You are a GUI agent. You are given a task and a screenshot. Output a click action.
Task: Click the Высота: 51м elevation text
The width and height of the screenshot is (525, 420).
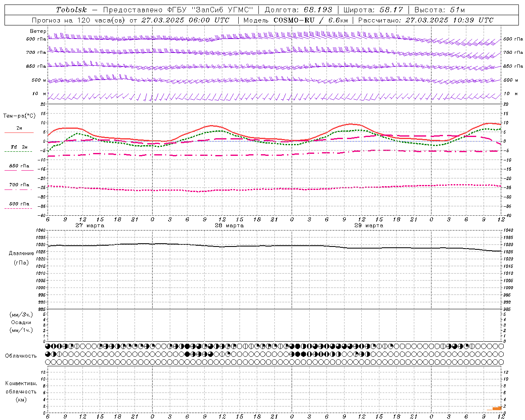click(x=440, y=10)
